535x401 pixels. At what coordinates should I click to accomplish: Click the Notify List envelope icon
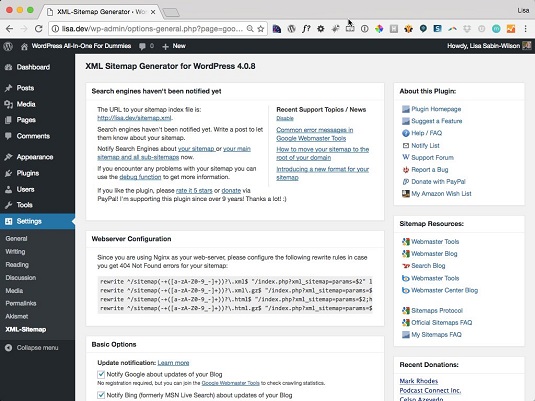pyautogui.click(x=406, y=146)
